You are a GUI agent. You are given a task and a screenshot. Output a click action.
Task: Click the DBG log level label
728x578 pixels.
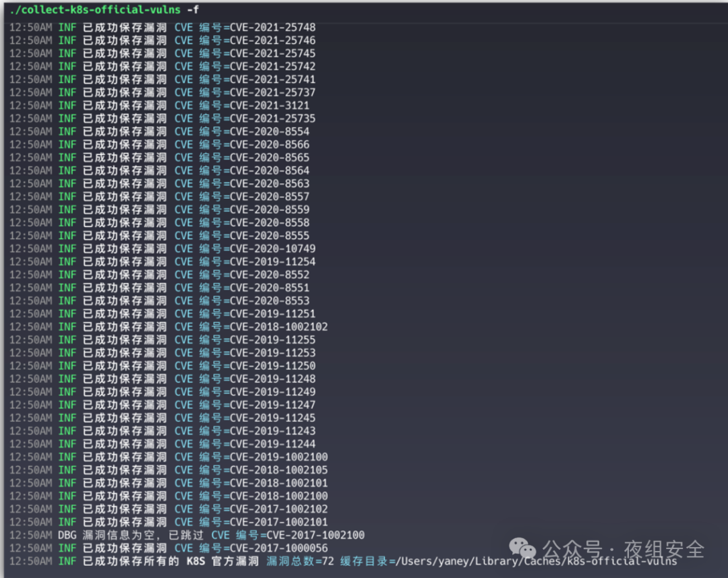[x=67, y=535]
